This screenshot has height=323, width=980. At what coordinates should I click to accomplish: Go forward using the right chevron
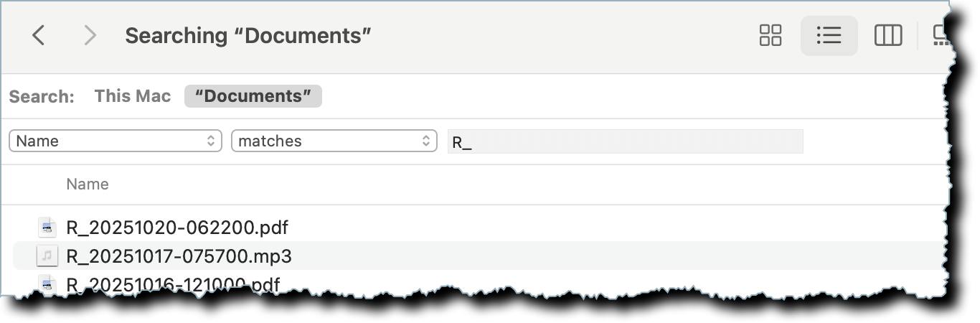pos(90,35)
